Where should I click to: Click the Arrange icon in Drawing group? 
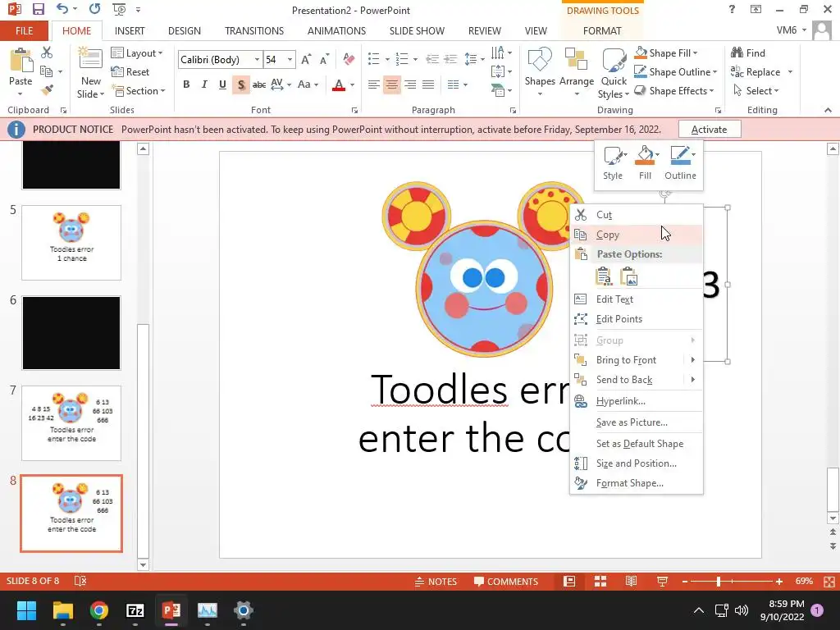577,59
